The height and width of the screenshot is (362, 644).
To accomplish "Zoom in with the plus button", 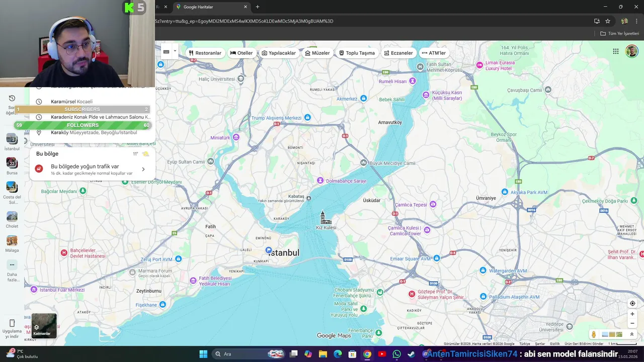I will [632, 314].
